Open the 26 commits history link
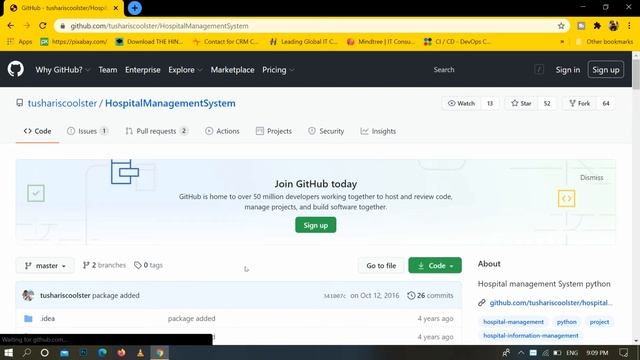Image resolution: width=640 pixels, height=360 pixels. pos(430,295)
